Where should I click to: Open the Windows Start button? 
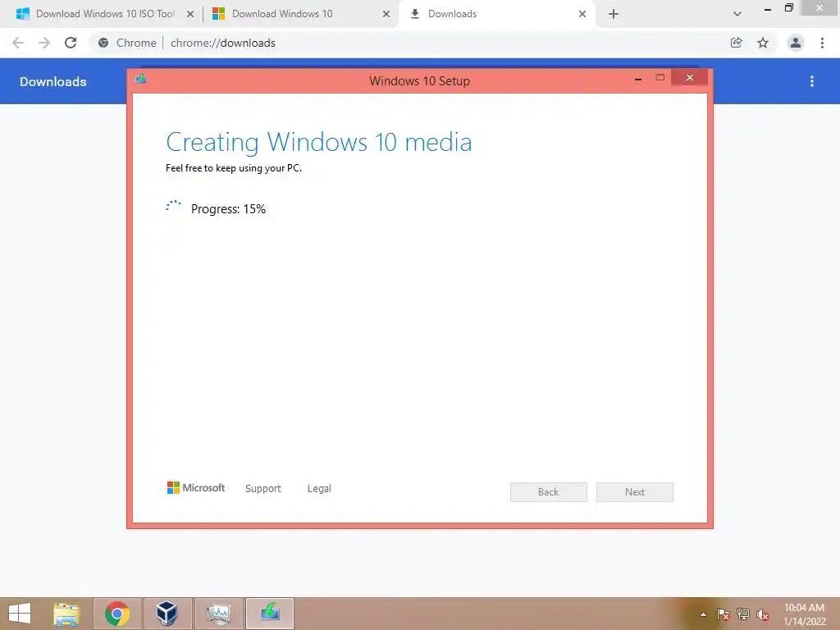point(21,614)
